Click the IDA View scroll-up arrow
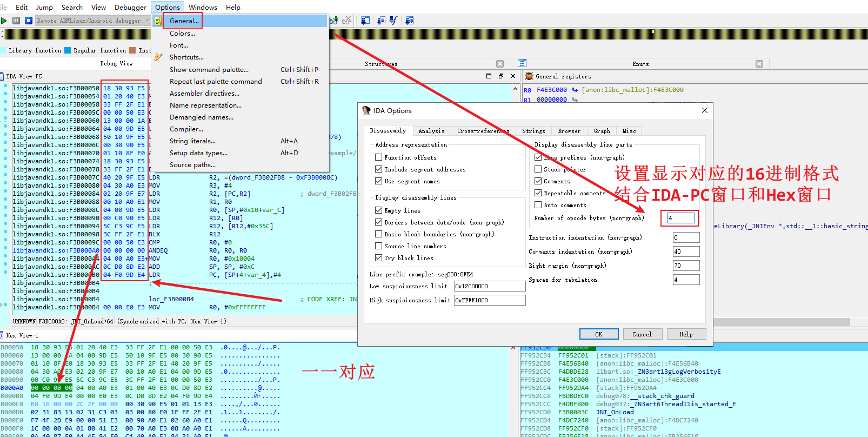The image size is (868, 437). pyautogui.click(x=515, y=88)
